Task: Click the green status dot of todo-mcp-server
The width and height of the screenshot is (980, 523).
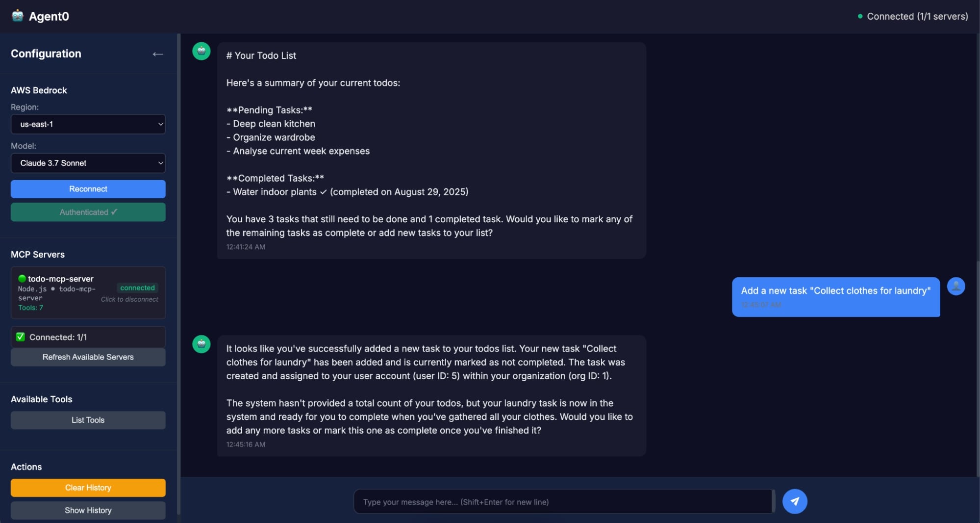Action: pyautogui.click(x=22, y=279)
